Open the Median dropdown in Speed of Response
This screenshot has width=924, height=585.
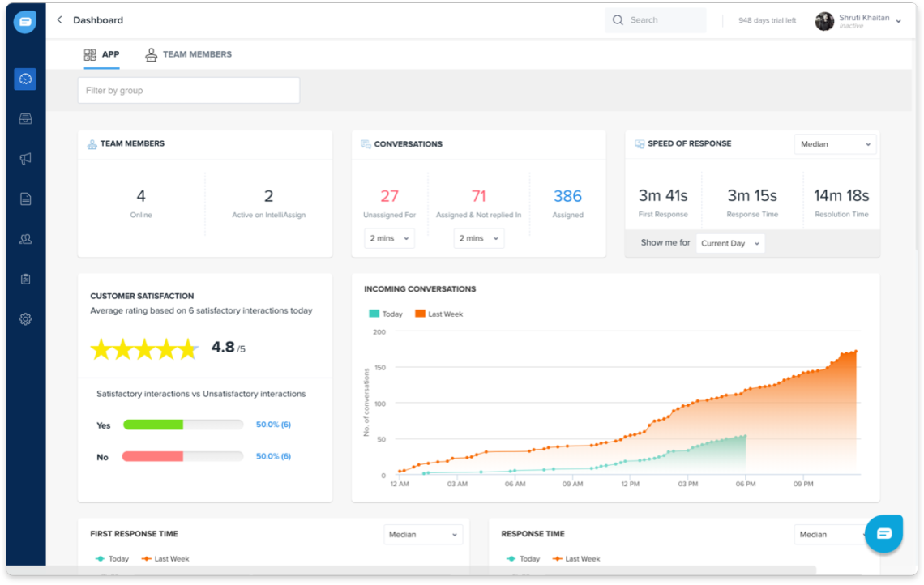click(x=835, y=143)
